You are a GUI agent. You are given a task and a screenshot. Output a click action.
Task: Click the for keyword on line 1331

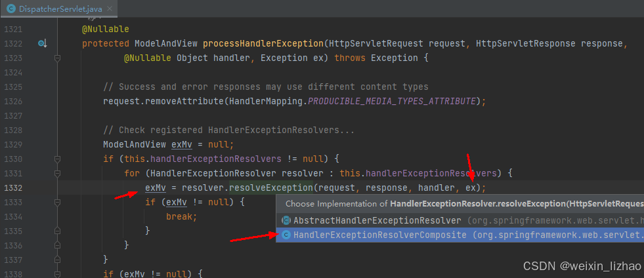132,173
